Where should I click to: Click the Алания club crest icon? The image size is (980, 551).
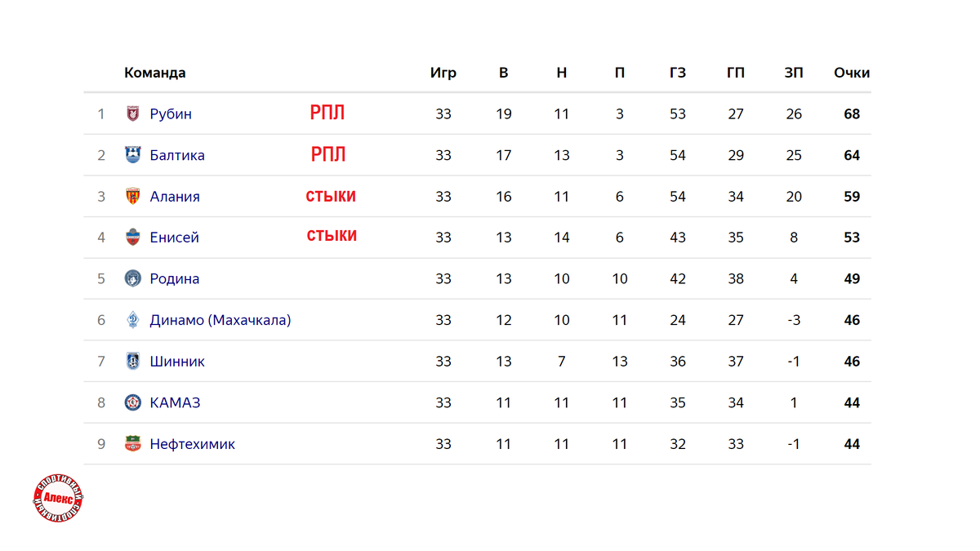click(132, 196)
